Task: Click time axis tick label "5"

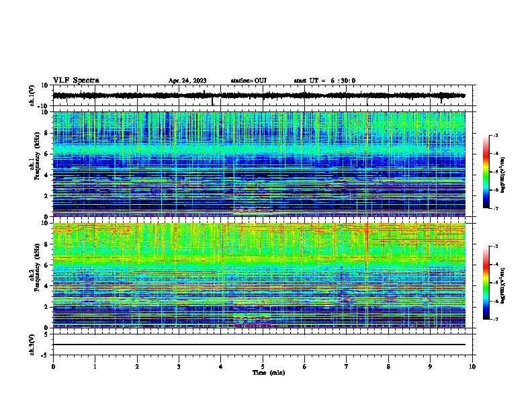Action: pos(263,367)
